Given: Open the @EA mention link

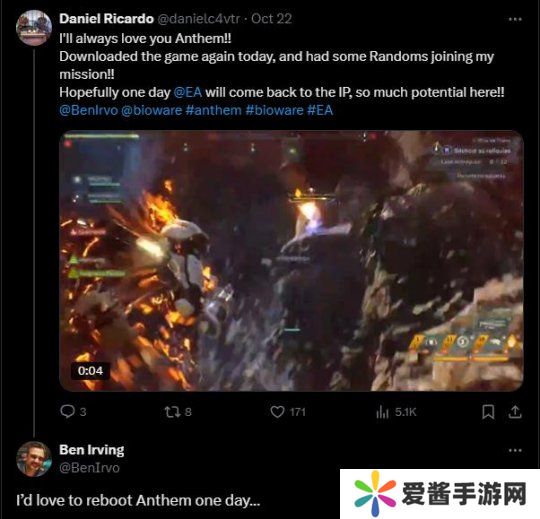Looking at the screenshot, I should [x=188, y=92].
